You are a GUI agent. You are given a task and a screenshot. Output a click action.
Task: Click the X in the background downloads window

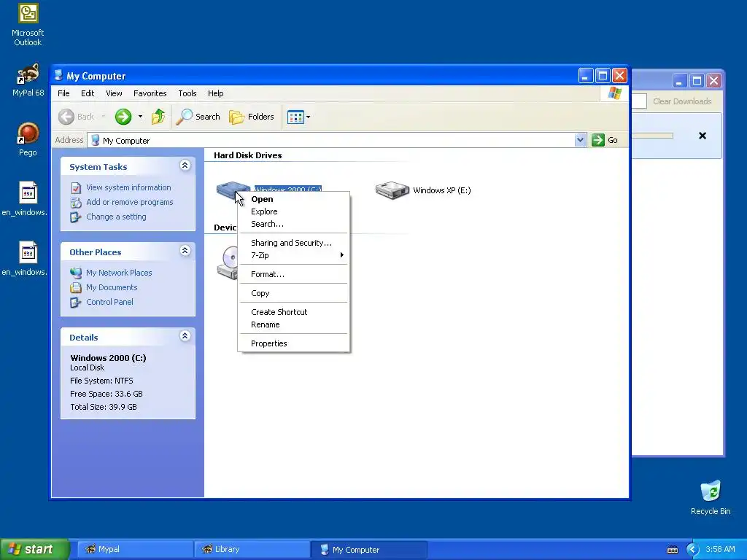point(703,136)
